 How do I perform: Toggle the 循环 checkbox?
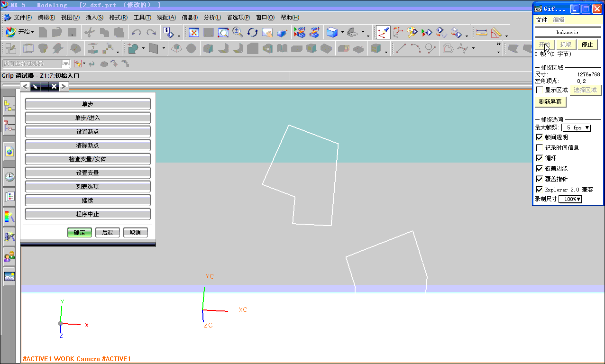[539, 158]
